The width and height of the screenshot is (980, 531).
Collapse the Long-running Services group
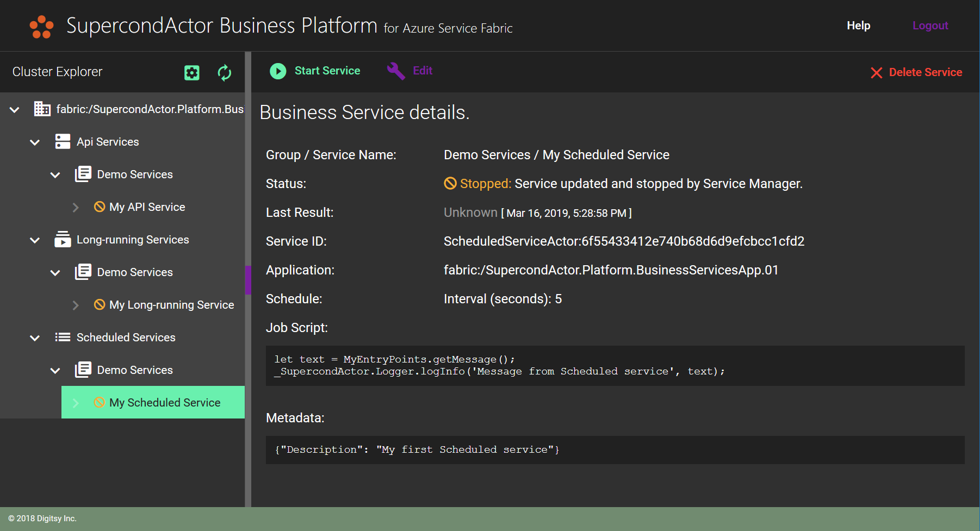(35, 240)
